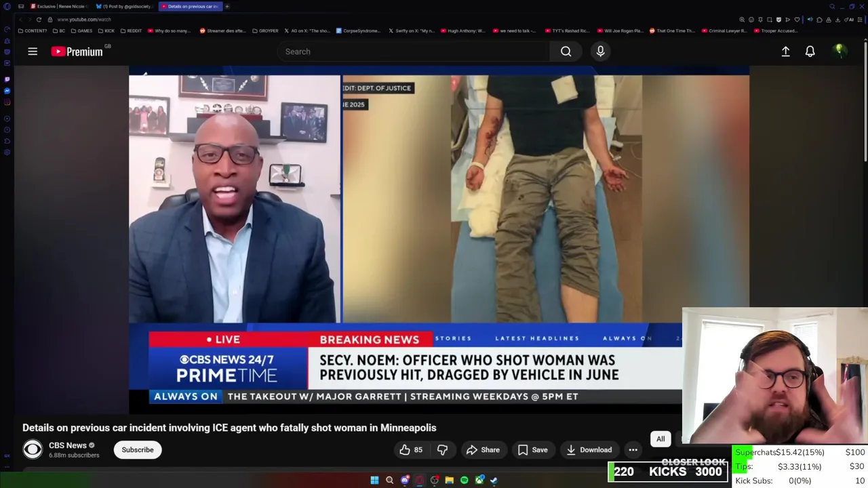This screenshot has width=868, height=488.
Task: Open 'Why do so many' bookmark
Action: [x=169, y=30]
